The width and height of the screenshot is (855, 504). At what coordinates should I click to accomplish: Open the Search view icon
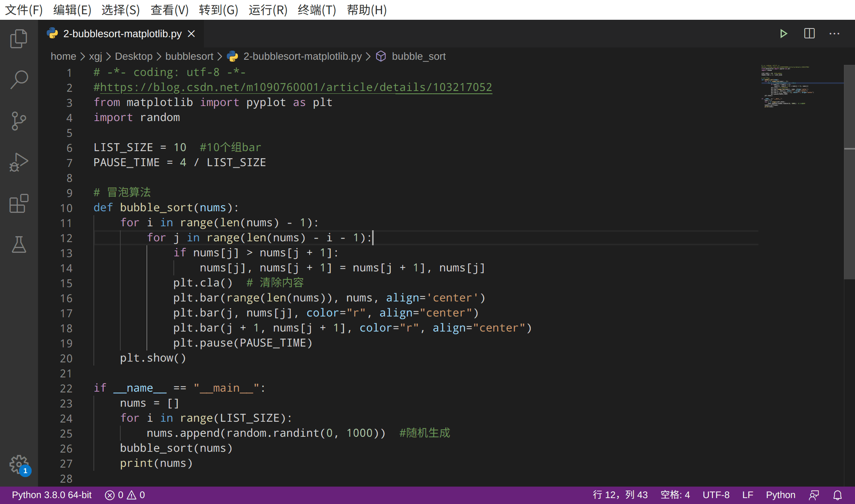point(19,80)
